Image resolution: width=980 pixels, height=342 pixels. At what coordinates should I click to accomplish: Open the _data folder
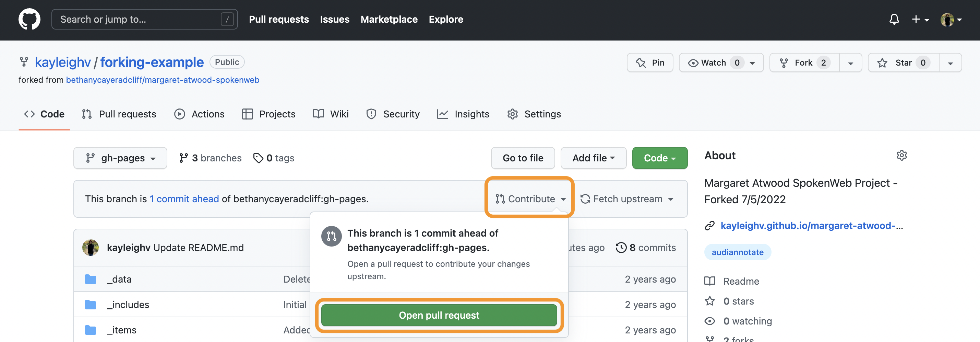coord(119,279)
